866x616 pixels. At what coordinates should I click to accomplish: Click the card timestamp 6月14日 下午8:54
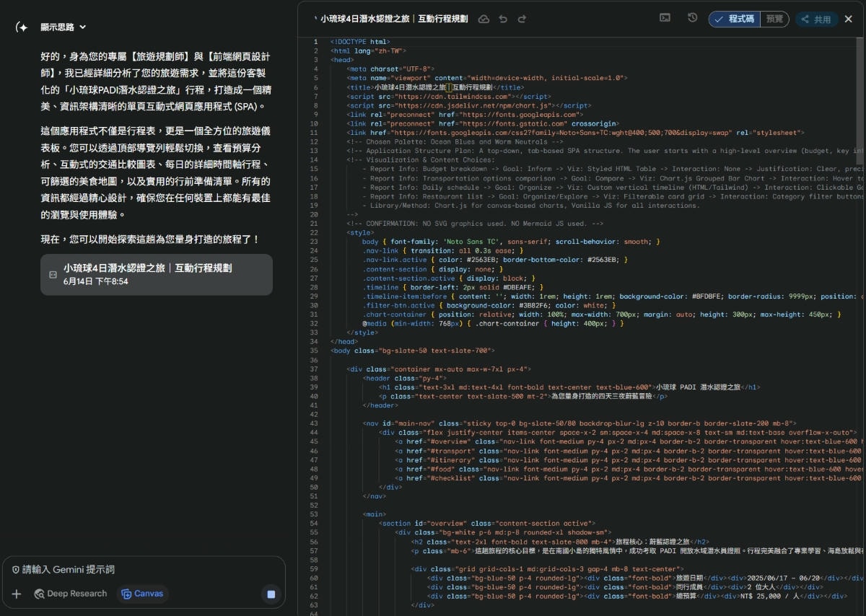pos(96,281)
